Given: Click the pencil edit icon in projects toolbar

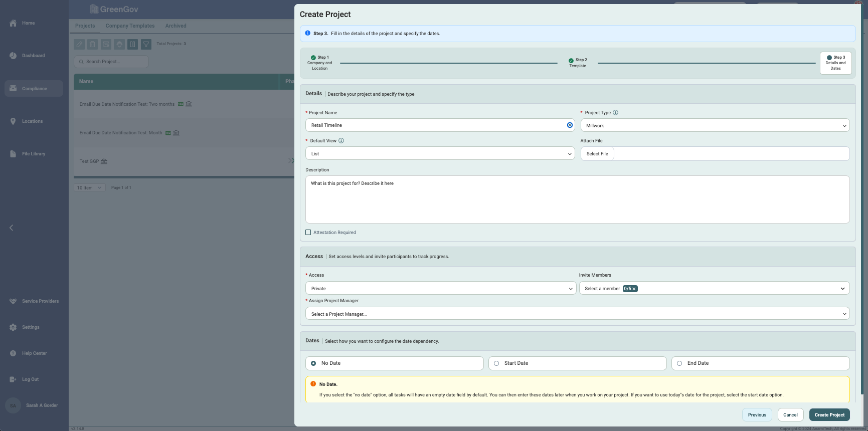Looking at the screenshot, I should [x=79, y=44].
